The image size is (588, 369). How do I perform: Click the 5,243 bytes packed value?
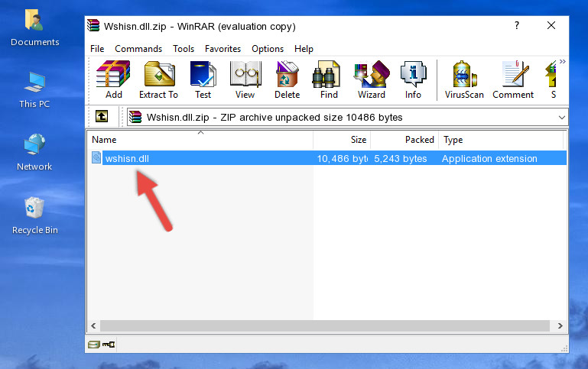click(x=401, y=158)
